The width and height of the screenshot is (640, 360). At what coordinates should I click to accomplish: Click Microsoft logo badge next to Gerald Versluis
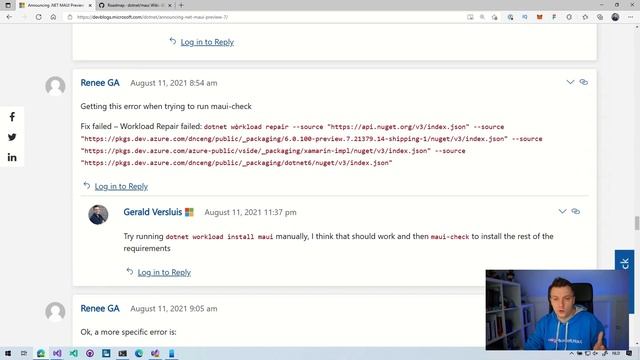coord(189,212)
